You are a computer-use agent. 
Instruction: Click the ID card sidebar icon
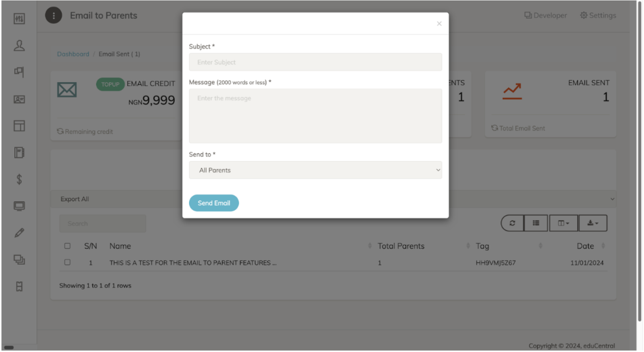point(19,100)
